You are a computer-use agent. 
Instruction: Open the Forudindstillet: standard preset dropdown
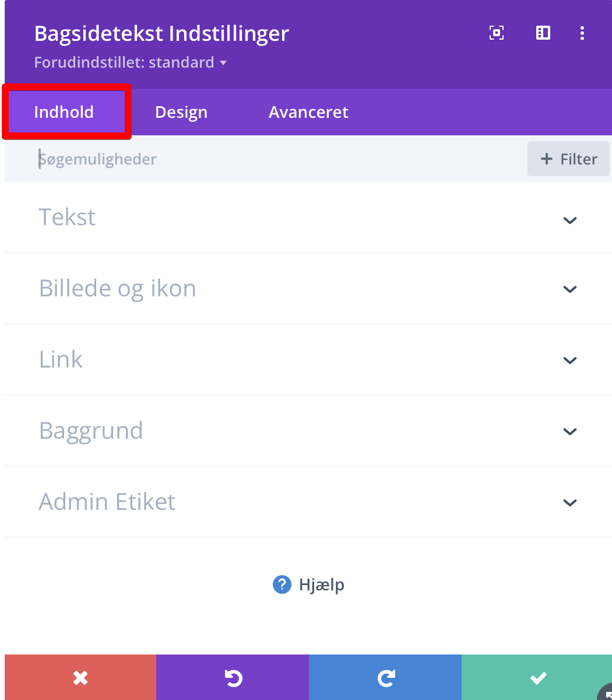tap(130, 62)
